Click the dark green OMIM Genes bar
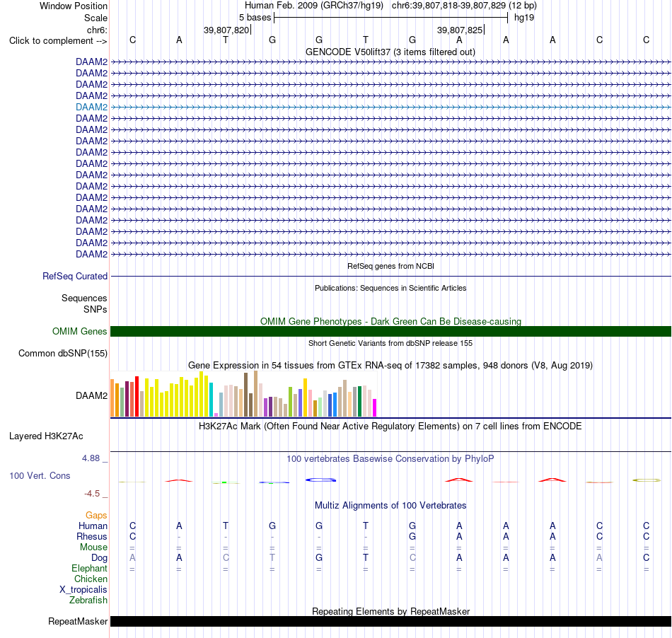 tap(390, 331)
